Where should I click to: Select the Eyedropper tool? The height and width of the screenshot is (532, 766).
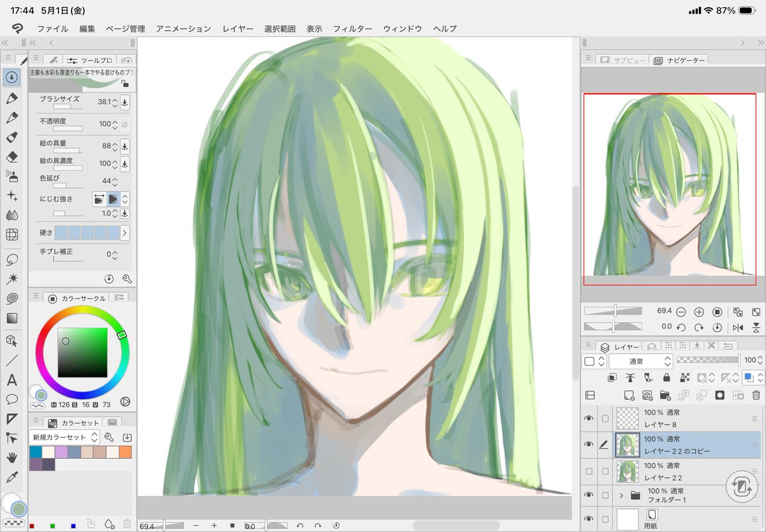tap(11, 477)
